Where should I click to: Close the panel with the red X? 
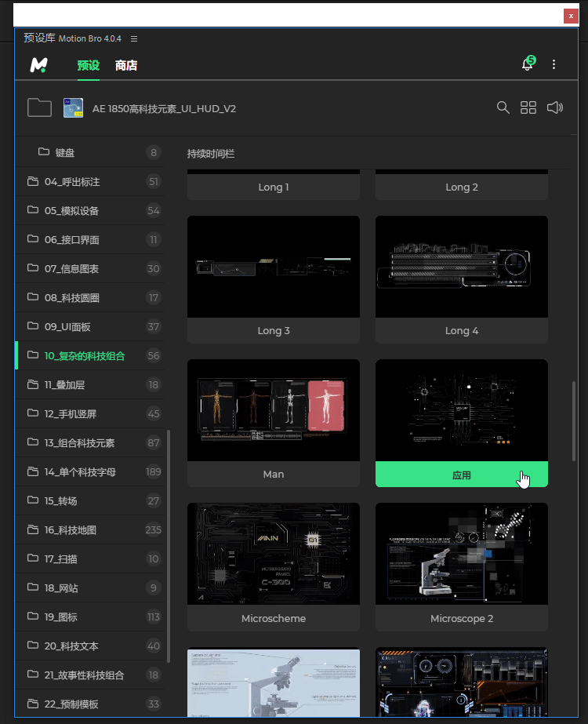571,16
